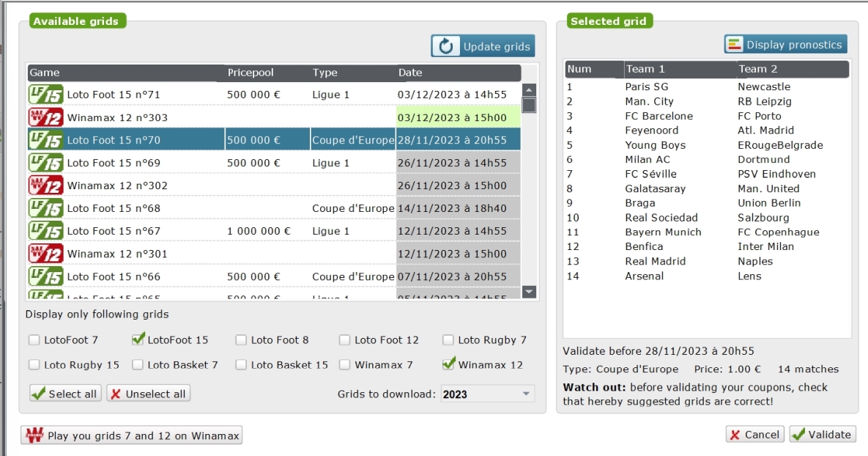Click the LF15 icon for Loto Foot 15 n°66
This screenshot has height=456, width=868.
click(45, 276)
